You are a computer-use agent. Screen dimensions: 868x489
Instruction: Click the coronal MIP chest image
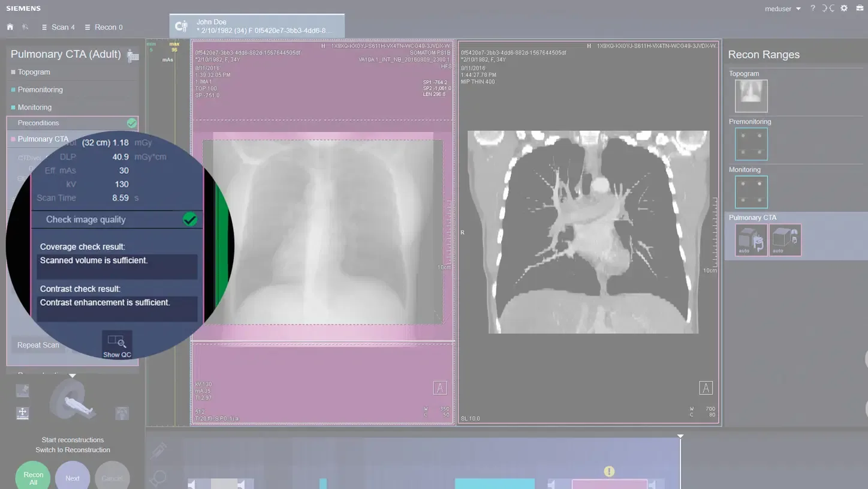tap(589, 232)
